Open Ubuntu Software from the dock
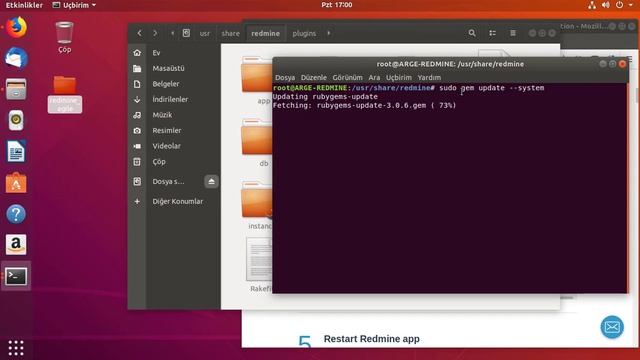The image size is (640, 360). tap(16, 182)
